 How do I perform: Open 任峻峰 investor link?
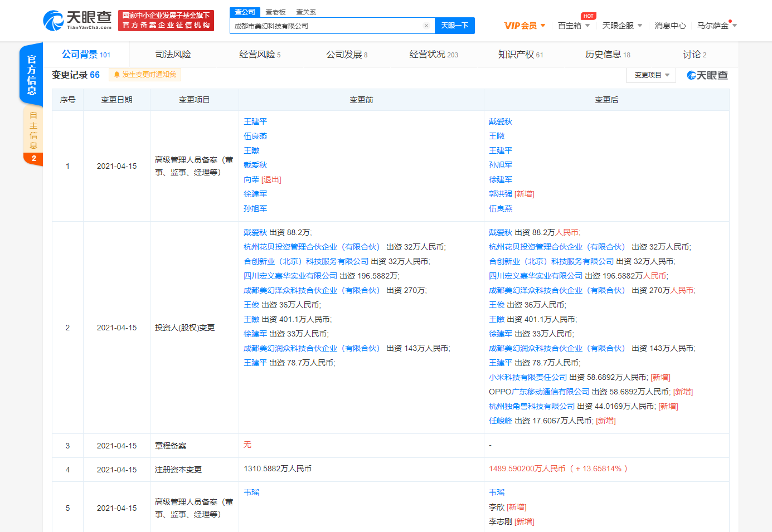[501, 421]
